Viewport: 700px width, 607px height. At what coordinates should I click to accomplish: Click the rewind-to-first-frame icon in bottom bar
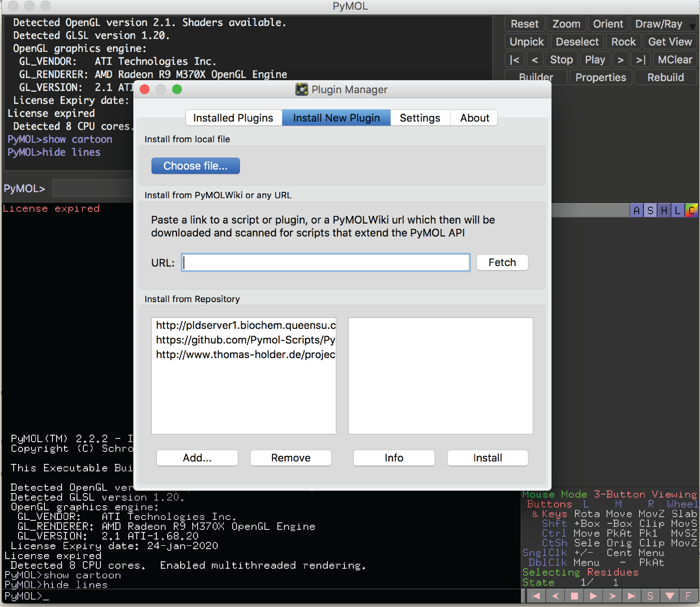click(x=536, y=596)
